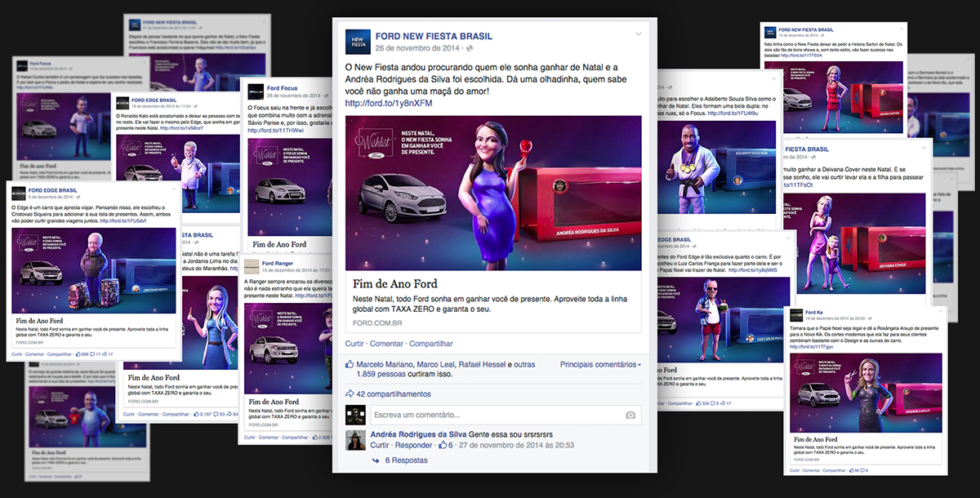Open the Ford Focus avatar on the 26 de novembro post
Image resolution: width=980 pixels, height=498 pixels.
coord(256,90)
